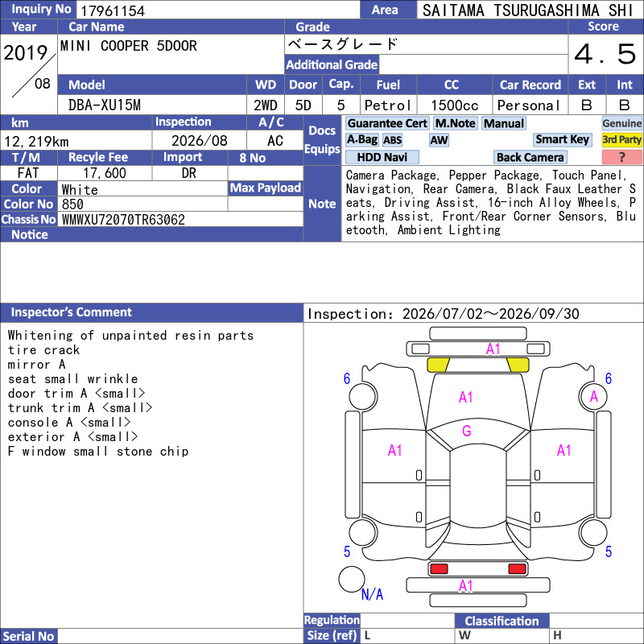Select chassis number WMWXU72070TR63062
644x644 pixels.
123,220
